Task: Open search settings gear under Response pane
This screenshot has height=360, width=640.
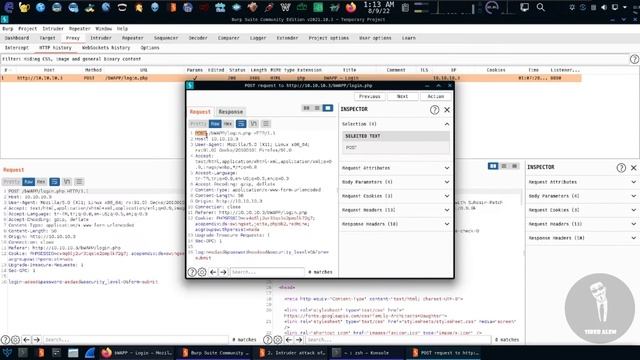Action: [278, 340]
